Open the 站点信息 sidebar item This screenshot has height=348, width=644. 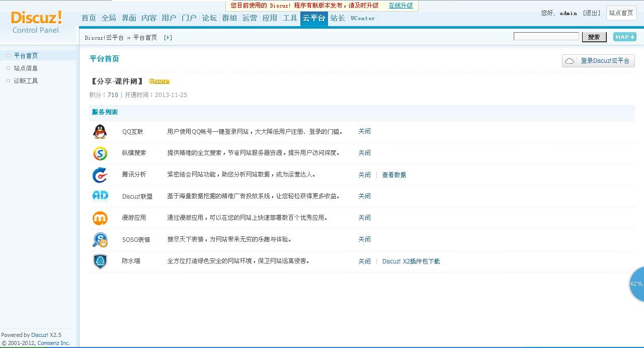tap(26, 68)
